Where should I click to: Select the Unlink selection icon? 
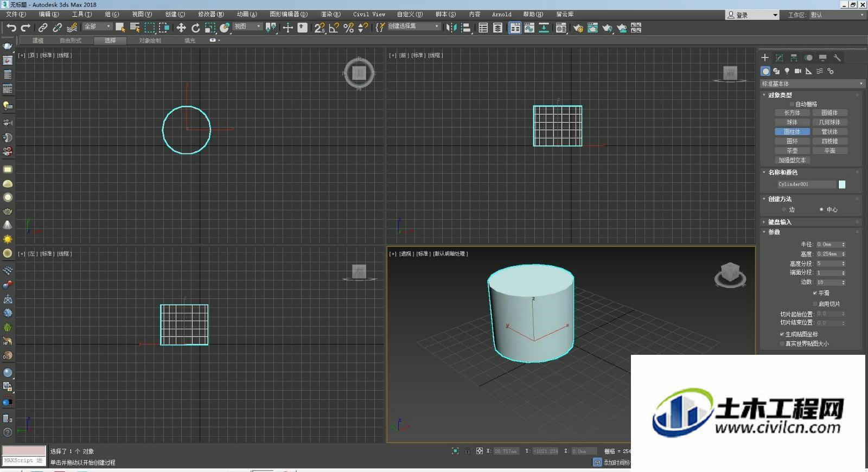click(x=57, y=28)
